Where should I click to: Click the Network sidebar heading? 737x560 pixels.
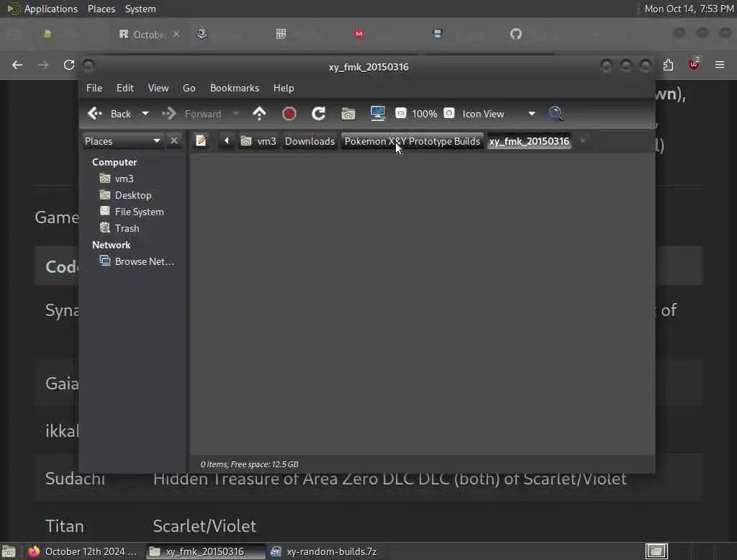point(111,245)
